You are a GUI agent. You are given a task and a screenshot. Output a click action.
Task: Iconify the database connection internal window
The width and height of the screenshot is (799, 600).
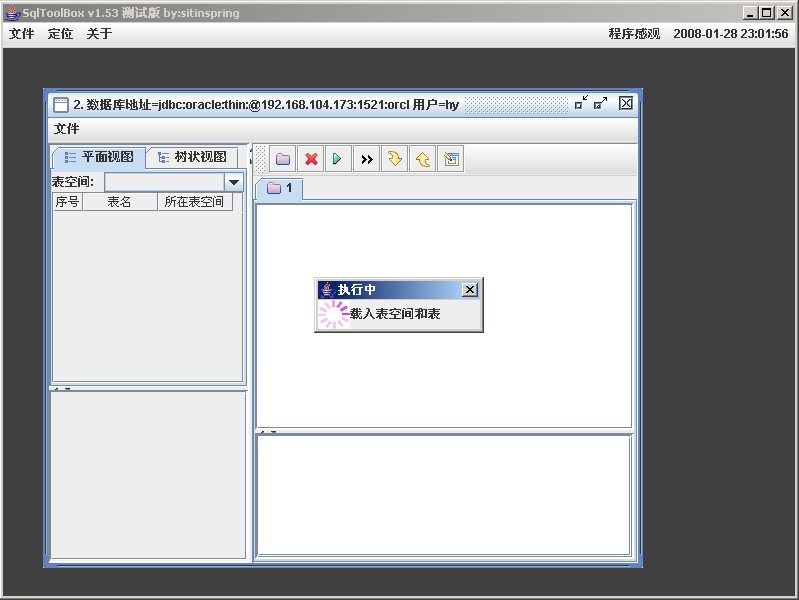581,102
